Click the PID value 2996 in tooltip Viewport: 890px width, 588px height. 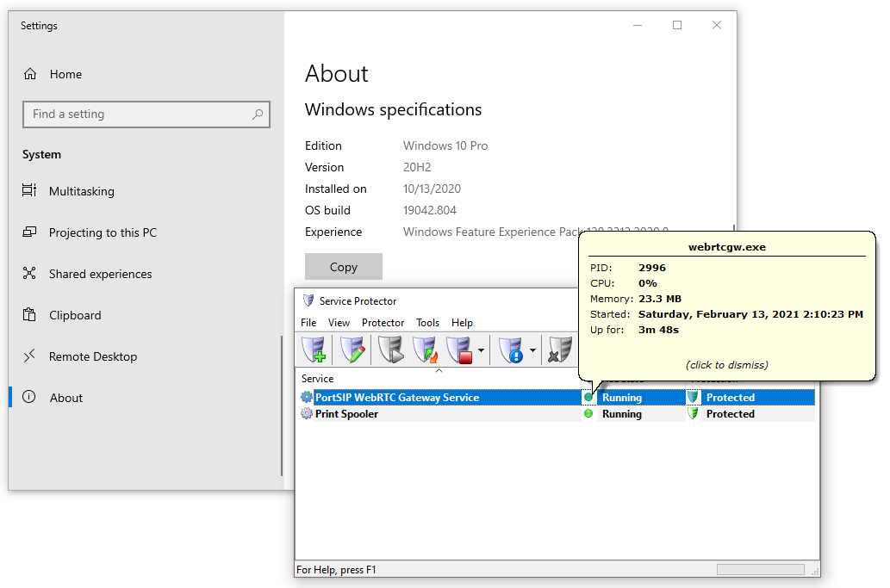tap(652, 268)
